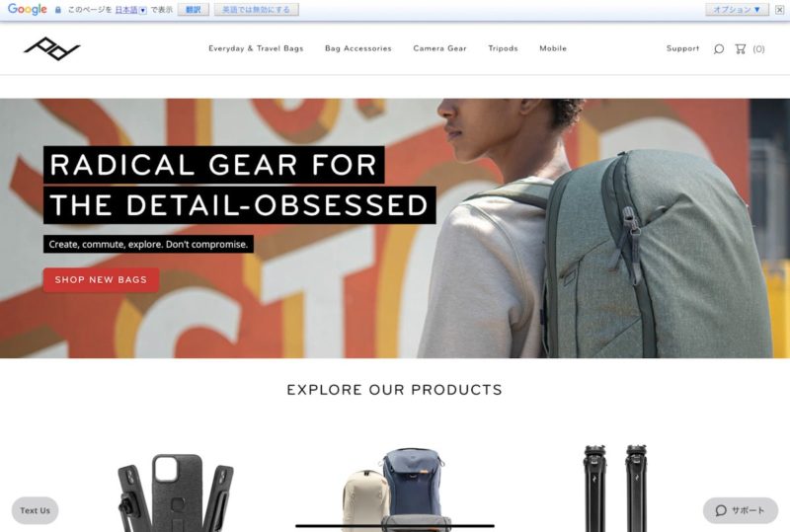This screenshot has height=532, width=790.
Task: Click the lock icon in translate bar
Action: coord(58,10)
